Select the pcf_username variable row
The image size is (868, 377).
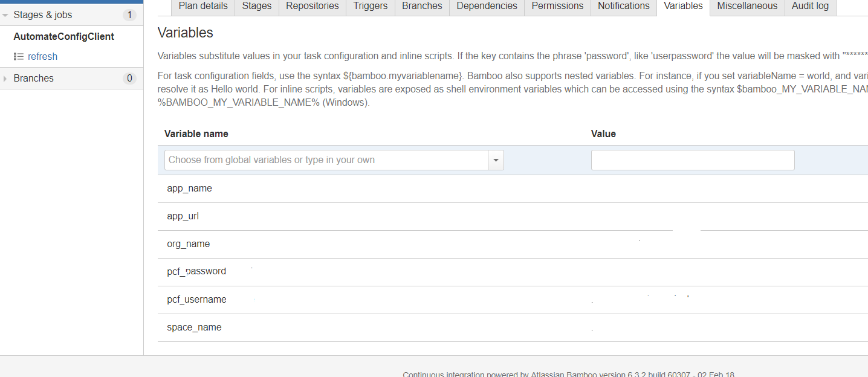pyautogui.click(x=196, y=300)
